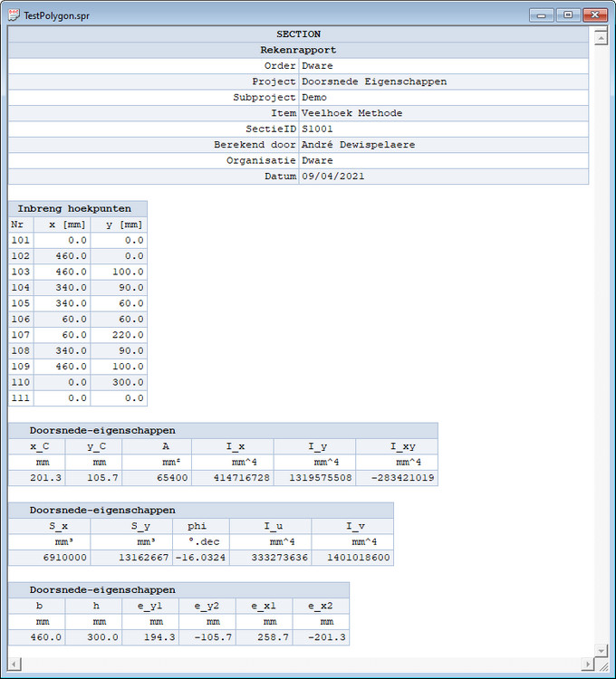This screenshot has height=679, width=616.
Task: Click the e_x2 column header
Action: [321, 606]
